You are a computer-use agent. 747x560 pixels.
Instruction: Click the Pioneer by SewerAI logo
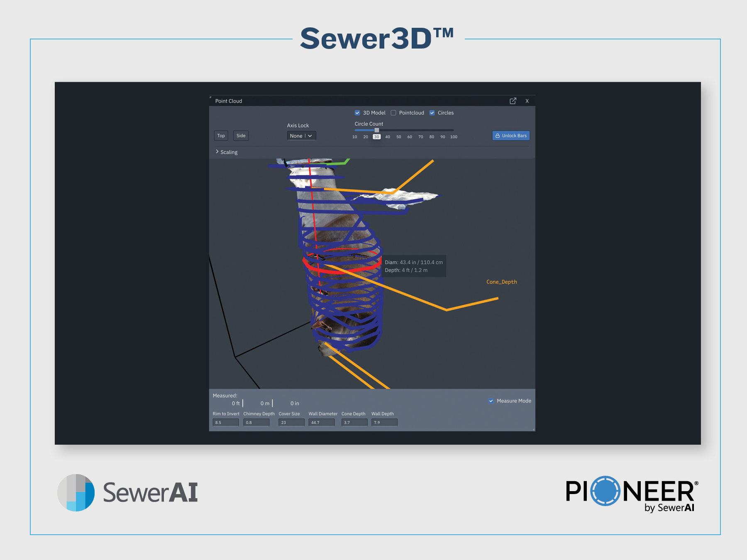coord(632,494)
